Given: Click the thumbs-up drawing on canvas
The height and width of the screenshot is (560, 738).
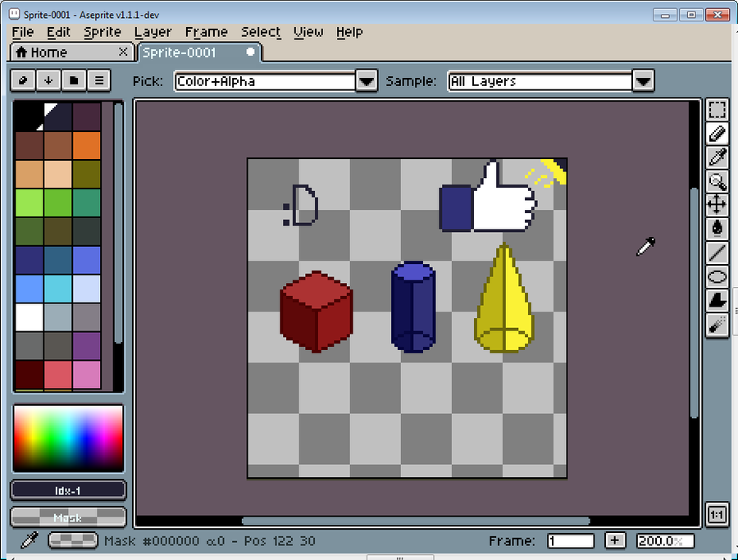Looking at the screenshot, I should click(488, 196).
